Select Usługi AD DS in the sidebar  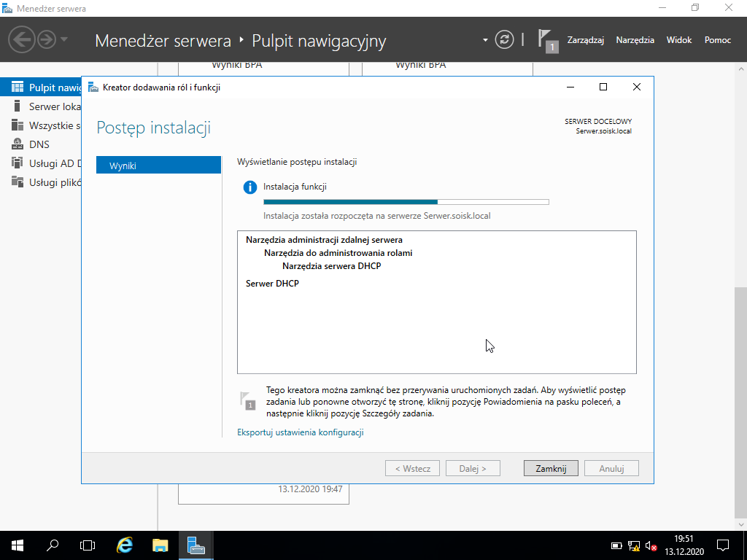[41, 163]
